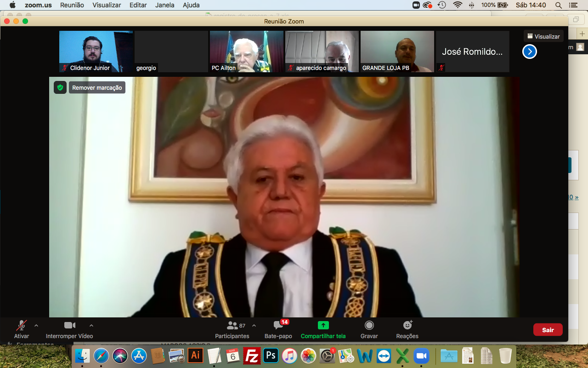
Task: Open the Janela menu
Action: click(x=164, y=5)
